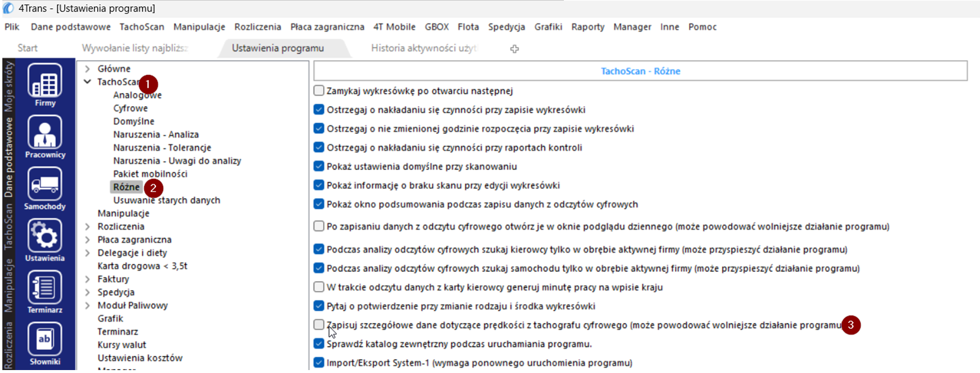Enable 'Zamykaj wykresówkę po otwarciu następnej' checkbox
The height and width of the screenshot is (373, 980).
coord(319,91)
